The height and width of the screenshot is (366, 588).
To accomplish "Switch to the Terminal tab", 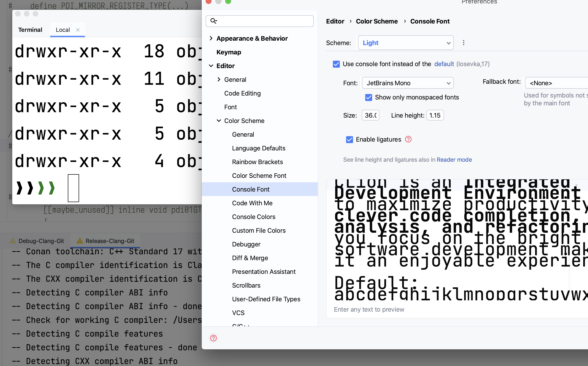I will coord(30,30).
